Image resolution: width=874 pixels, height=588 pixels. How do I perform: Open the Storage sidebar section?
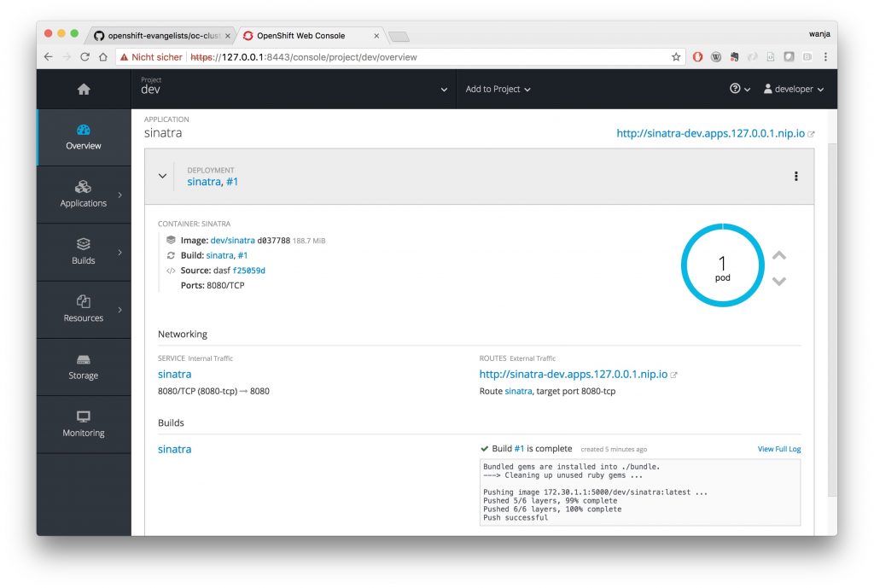point(84,367)
